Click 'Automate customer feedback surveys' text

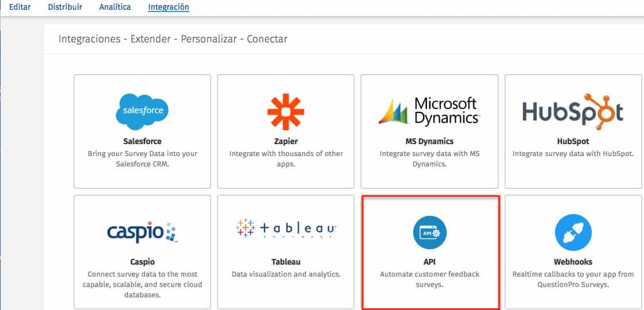coord(429,279)
